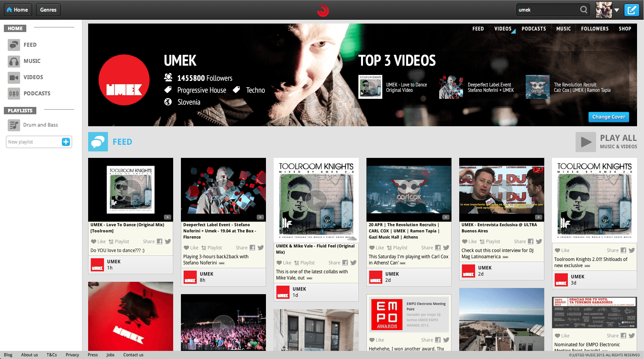Screen dimensions: 644x359
Task: Click the red site logo in header
Action: point(323,10)
